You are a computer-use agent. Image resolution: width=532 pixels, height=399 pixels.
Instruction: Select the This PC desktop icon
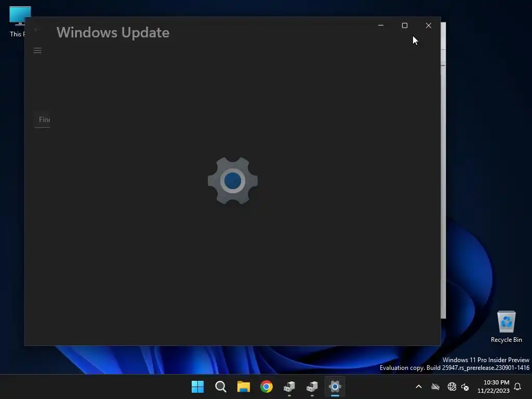pyautogui.click(x=17, y=21)
